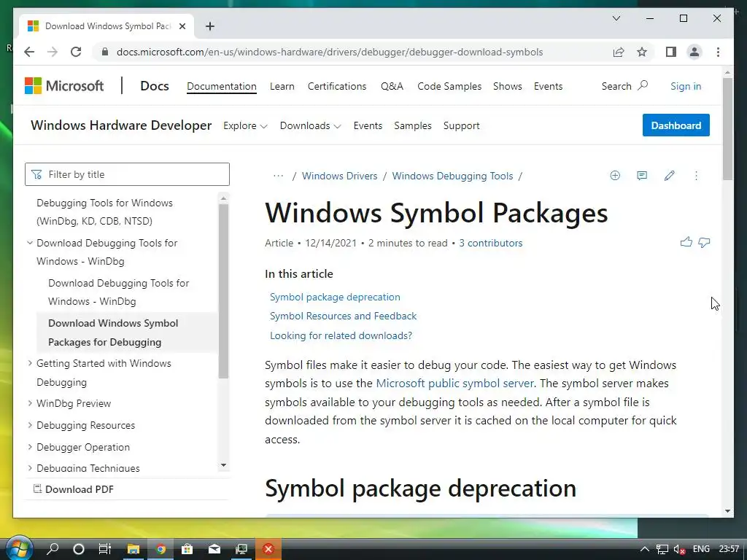Open Certifications in the top nav
747x560 pixels.
(x=337, y=86)
